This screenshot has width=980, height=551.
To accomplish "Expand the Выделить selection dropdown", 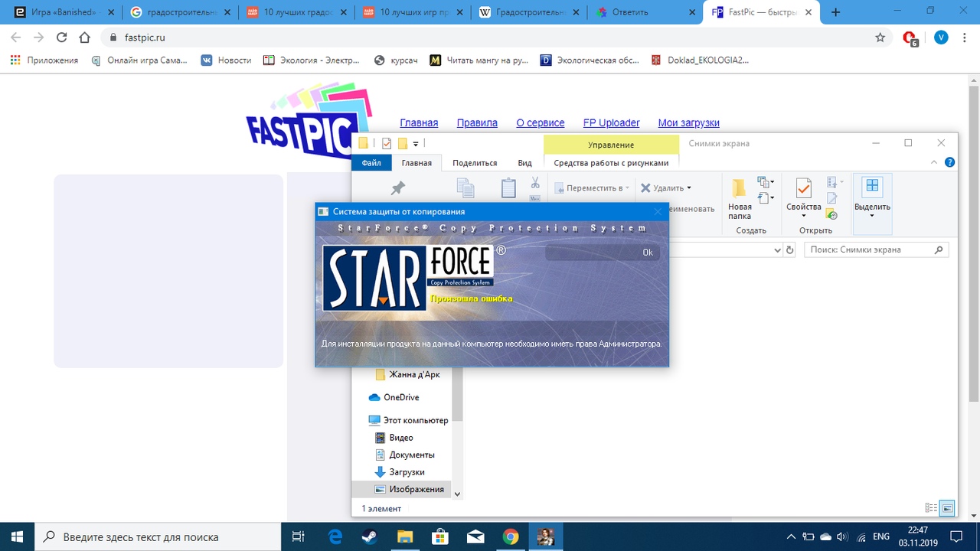I will tap(872, 216).
